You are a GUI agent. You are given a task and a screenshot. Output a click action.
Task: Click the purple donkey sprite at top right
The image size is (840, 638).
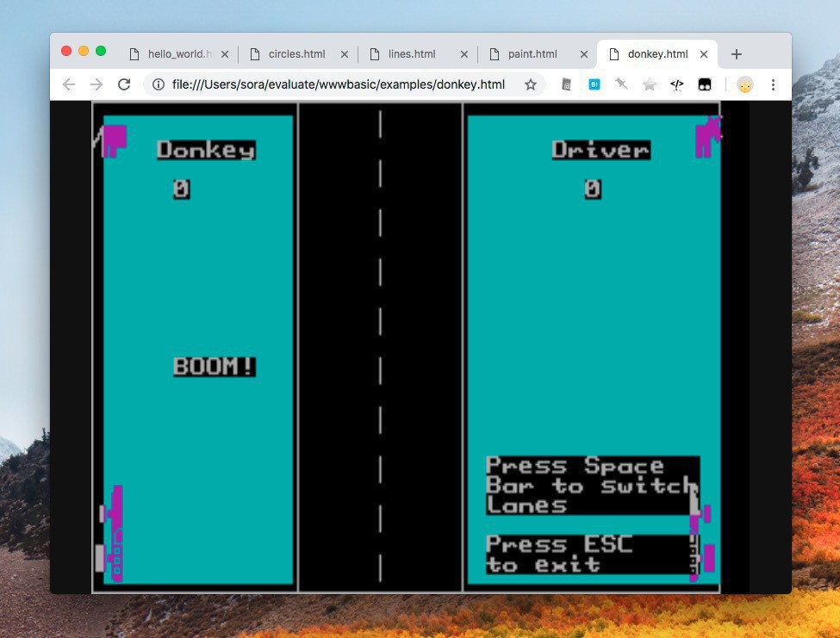click(x=708, y=137)
